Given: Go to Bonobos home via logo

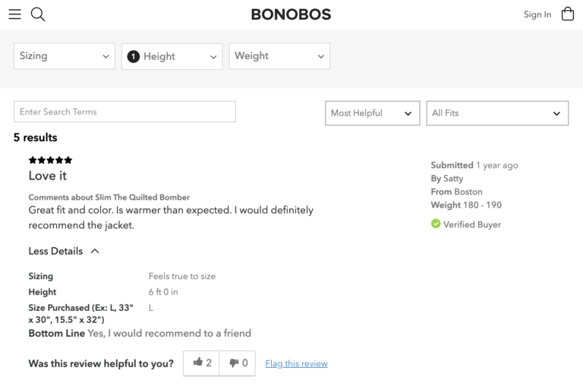Looking at the screenshot, I should [291, 14].
